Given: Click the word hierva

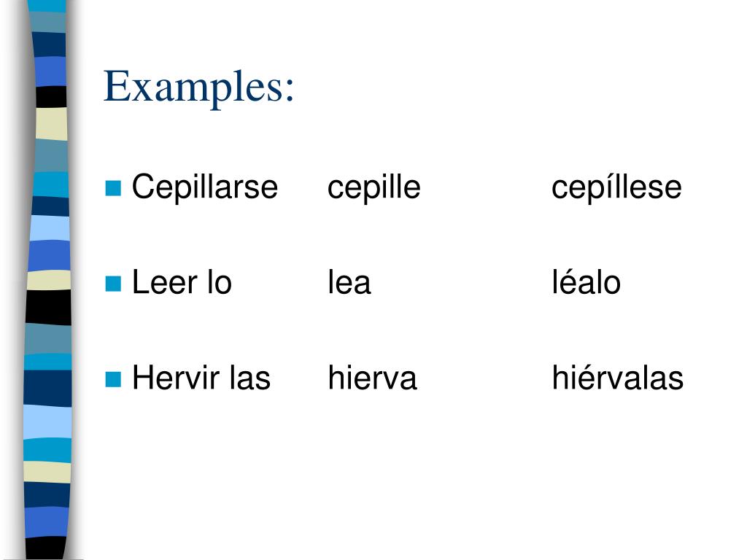Looking at the screenshot, I should (373, 378).
